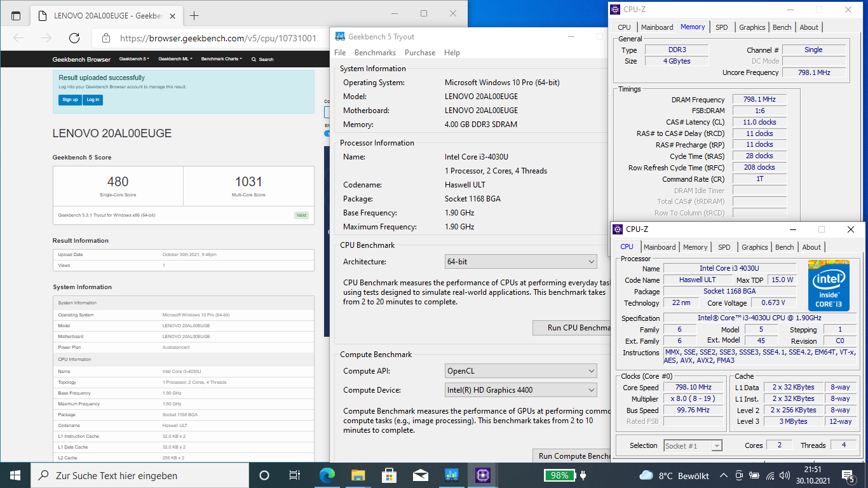Viewport: 868px width, 488px height.
Task: Click the DRAM Frequency 798.1 MHz value
Action: click(759, 100)
